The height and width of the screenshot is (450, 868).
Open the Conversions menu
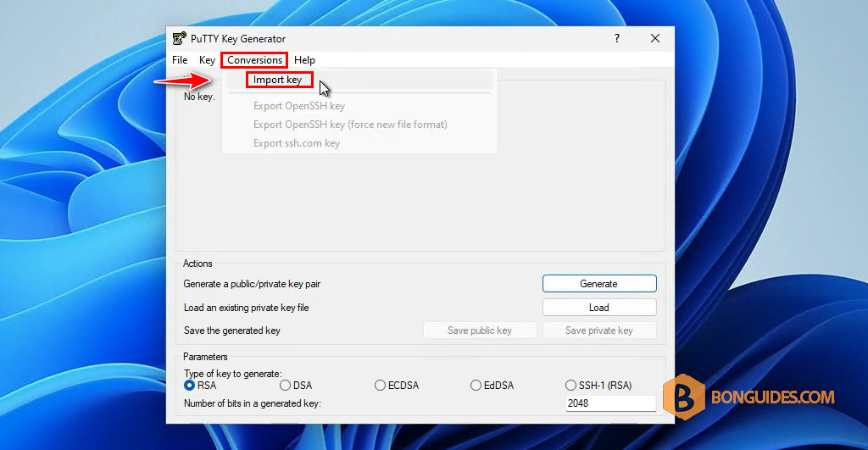(254, 60)
